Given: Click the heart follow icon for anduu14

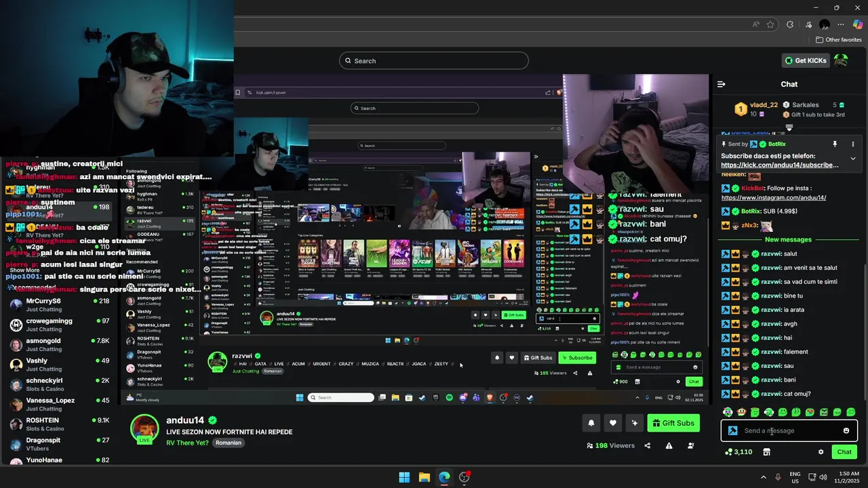Looking at the screenshot, I should tap(613, 423).
